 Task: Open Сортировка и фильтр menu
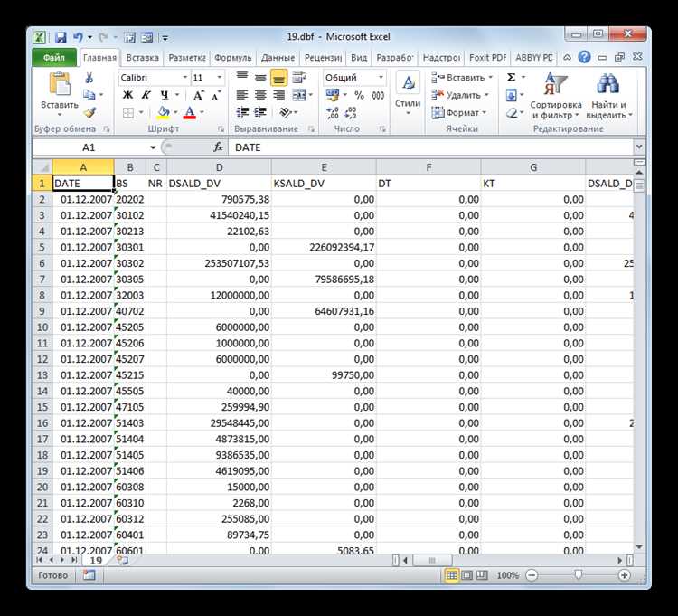(x=556, y=96)
